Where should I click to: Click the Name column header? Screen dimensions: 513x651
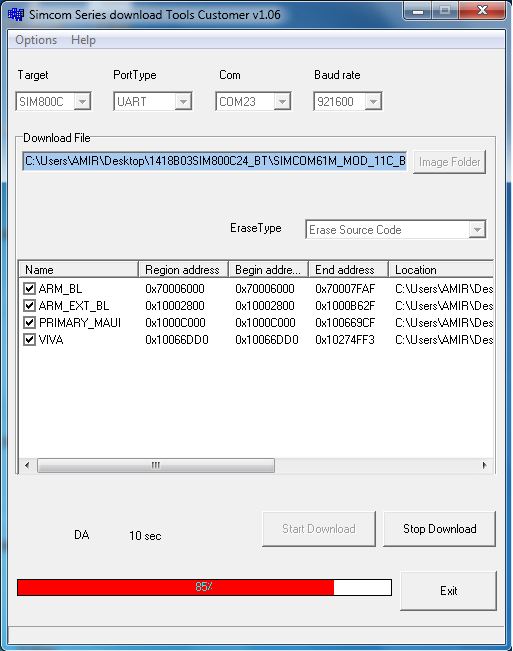pos(78,270)
